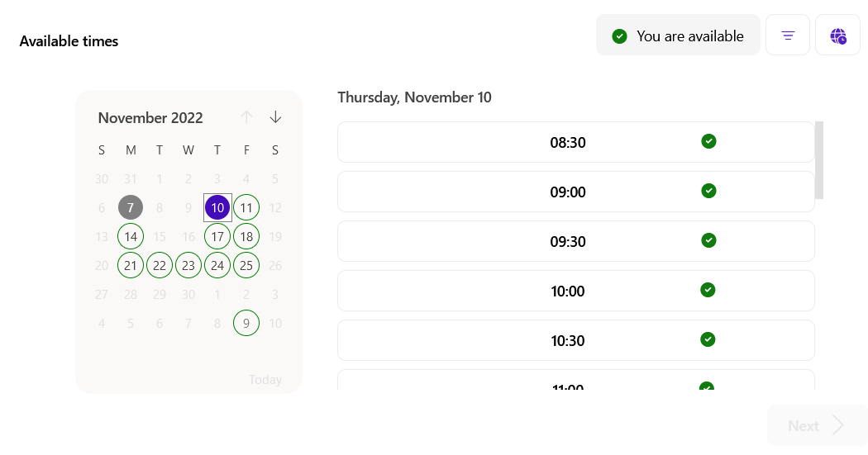
Task: Choose the 08:30 time slot
Action: pyautogui.click(x=568, y=143)
